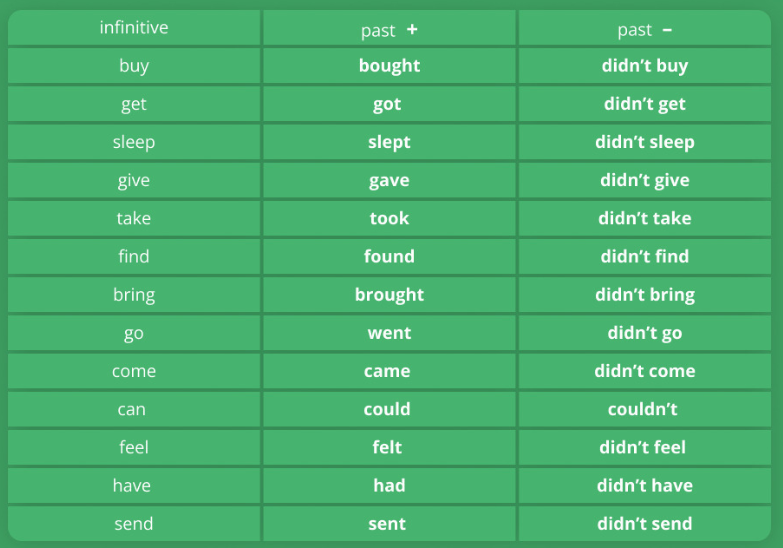The width and height of the screenshot is (783, 548).
Task: Click the 'sent' past form cell
Action: click(387, 523)
